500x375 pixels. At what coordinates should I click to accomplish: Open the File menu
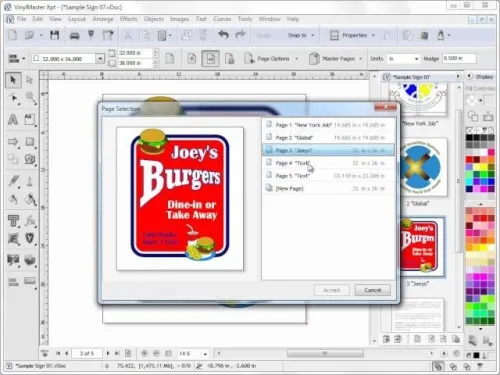coord(21,19)
